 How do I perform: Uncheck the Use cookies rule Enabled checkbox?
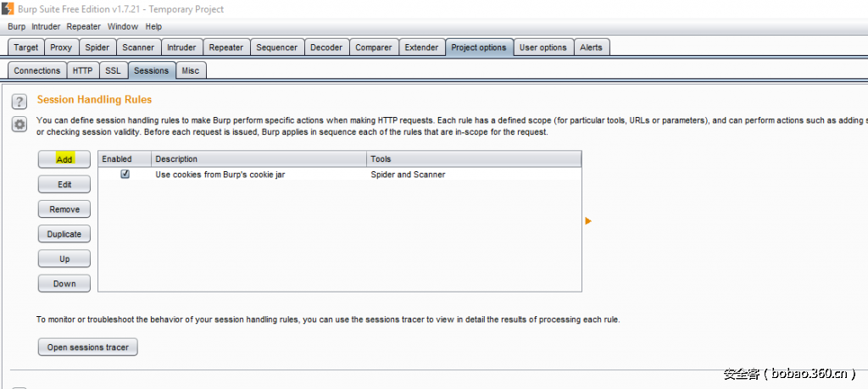click(125, 175)
